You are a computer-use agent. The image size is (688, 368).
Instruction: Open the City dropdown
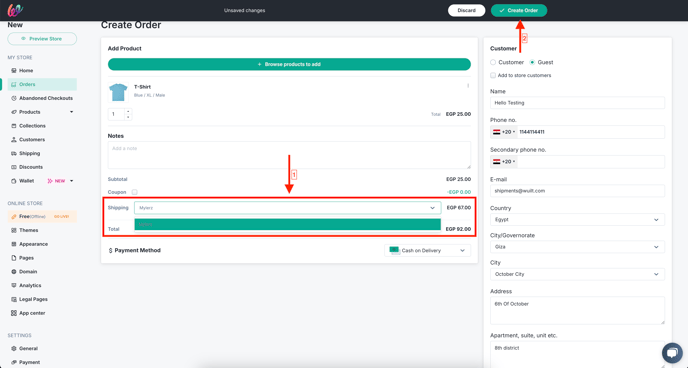(x=577, y=274)
